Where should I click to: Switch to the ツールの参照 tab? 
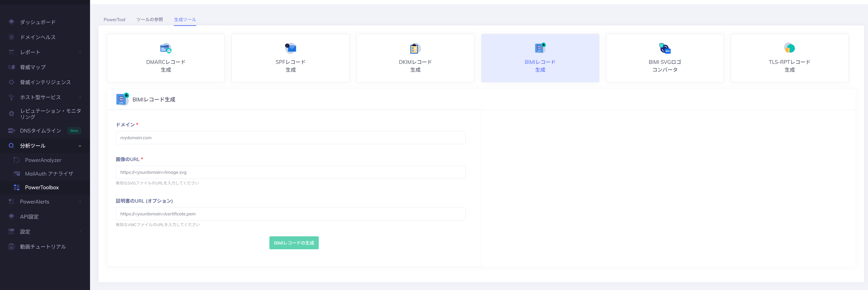click(x=150, y=20)
